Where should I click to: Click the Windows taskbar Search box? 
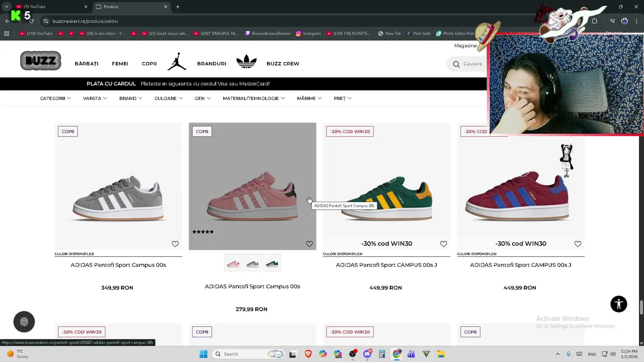point(249,354)
